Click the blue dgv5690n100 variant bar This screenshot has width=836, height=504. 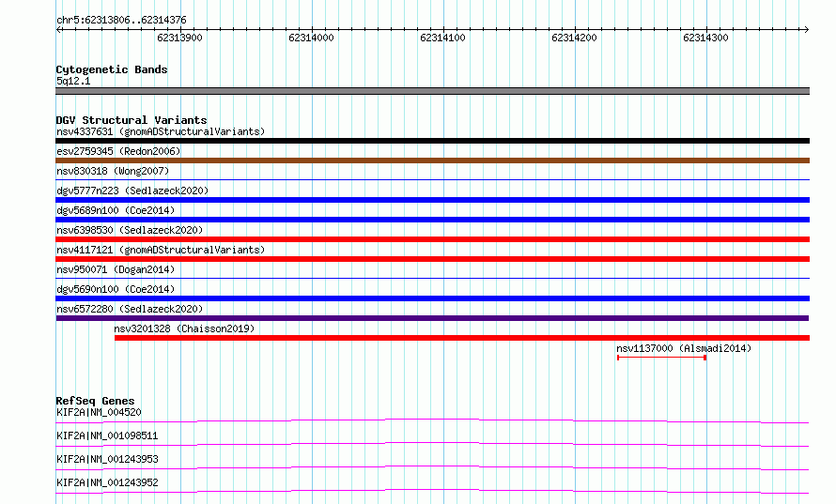[432, 298]
